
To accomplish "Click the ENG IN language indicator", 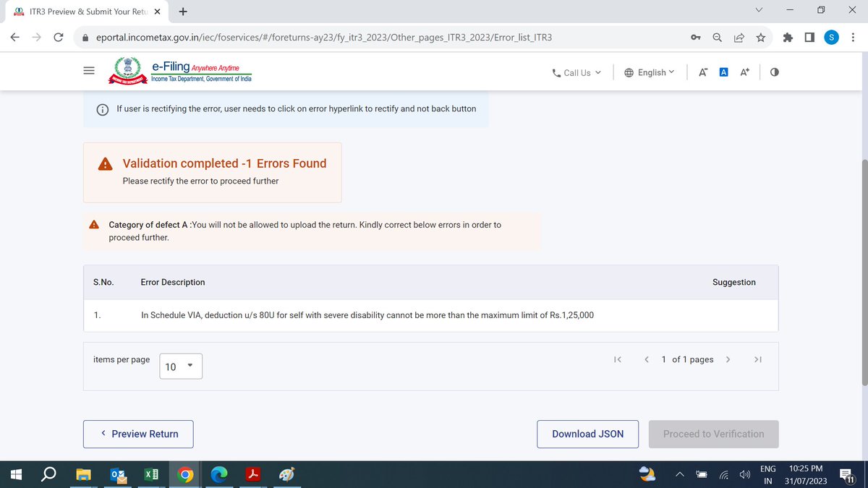I will coord(768,475).
